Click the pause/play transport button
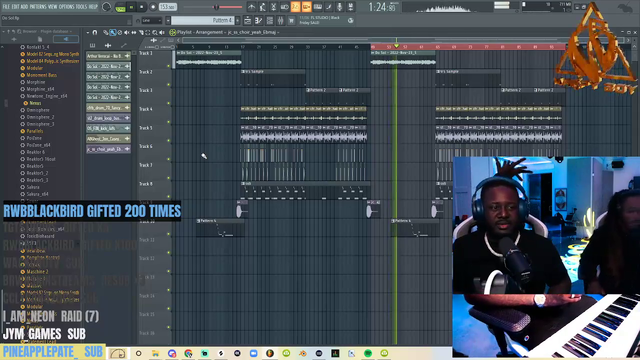Image resolution: width=640 pixels, height=360 pixels. click(x=131, y=7)
